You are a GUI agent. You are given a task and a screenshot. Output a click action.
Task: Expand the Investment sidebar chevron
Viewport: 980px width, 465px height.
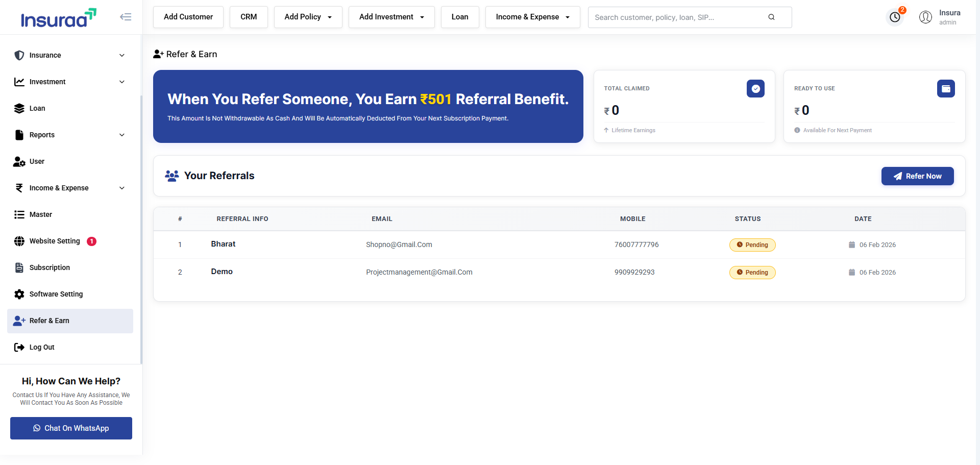pyautogui.click(x=122, y=82)
